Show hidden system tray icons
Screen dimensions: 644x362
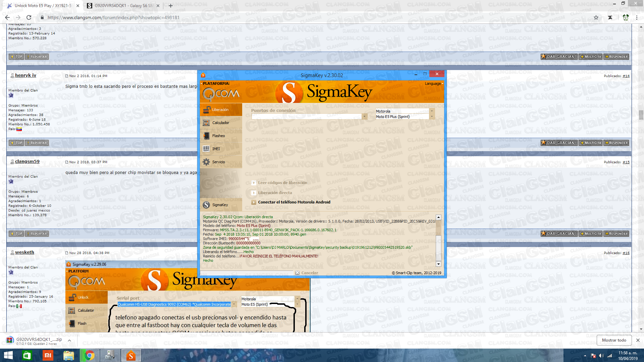pos(585,356)
